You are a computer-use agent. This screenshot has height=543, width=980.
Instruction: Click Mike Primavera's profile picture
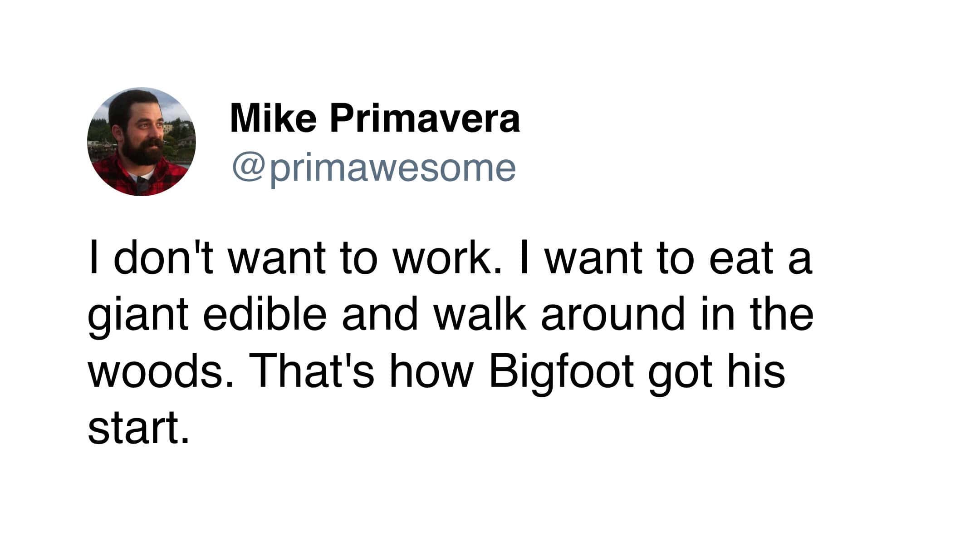pos(142,142)
